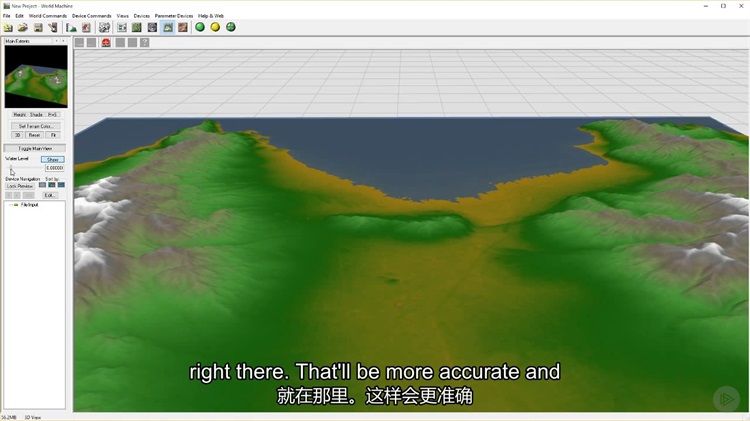Click the 3D View status bar text
This screenshot has width=750, height=421.
[33, 418]
